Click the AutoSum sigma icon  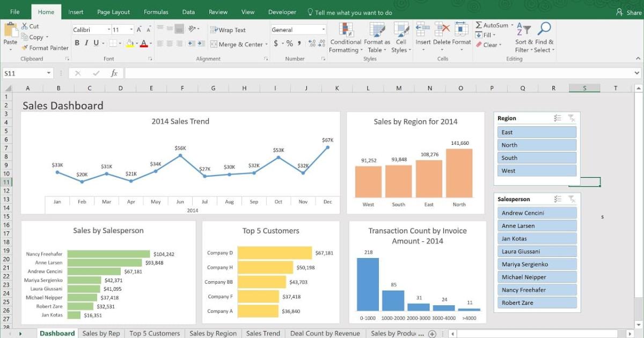[x=479, y=25]
